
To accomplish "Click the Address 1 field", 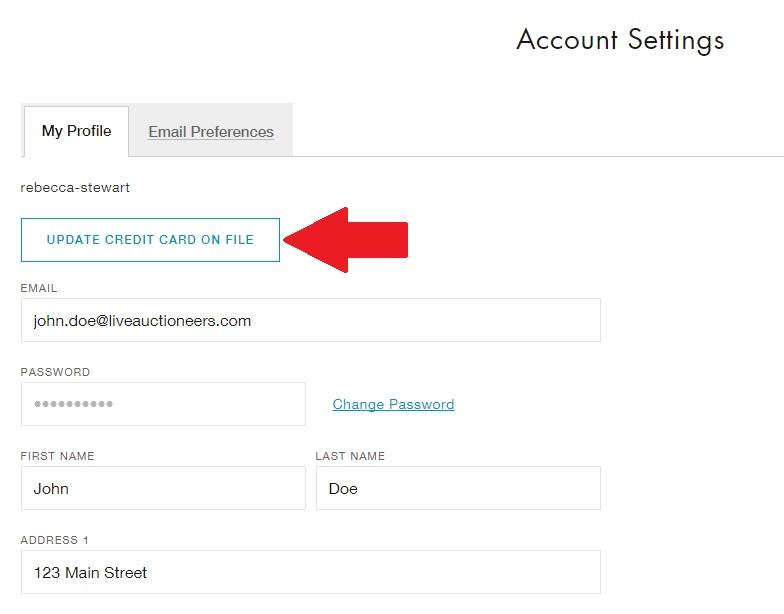I will 310,572.
